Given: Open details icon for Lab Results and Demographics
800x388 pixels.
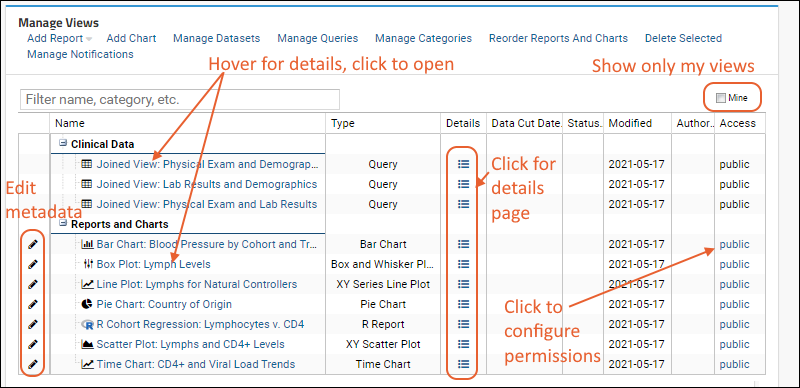Looking at the screenshot, I should pos(463,184).
